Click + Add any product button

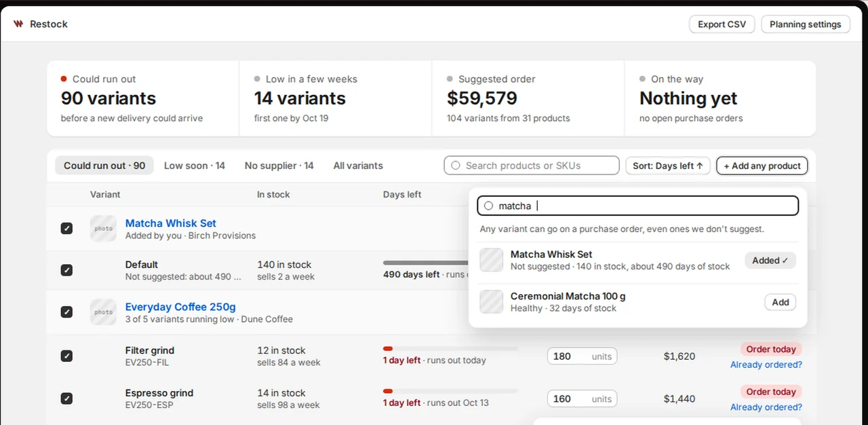point(762,166)
